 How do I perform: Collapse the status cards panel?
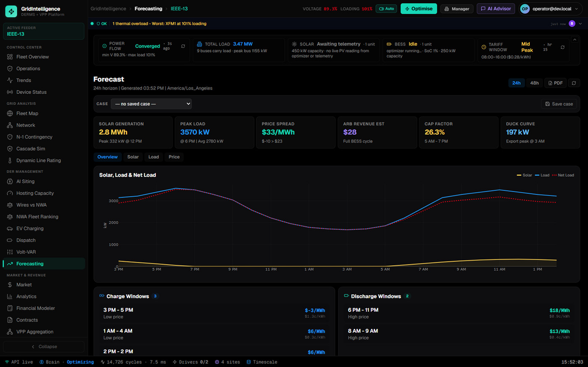pos(575,40)
